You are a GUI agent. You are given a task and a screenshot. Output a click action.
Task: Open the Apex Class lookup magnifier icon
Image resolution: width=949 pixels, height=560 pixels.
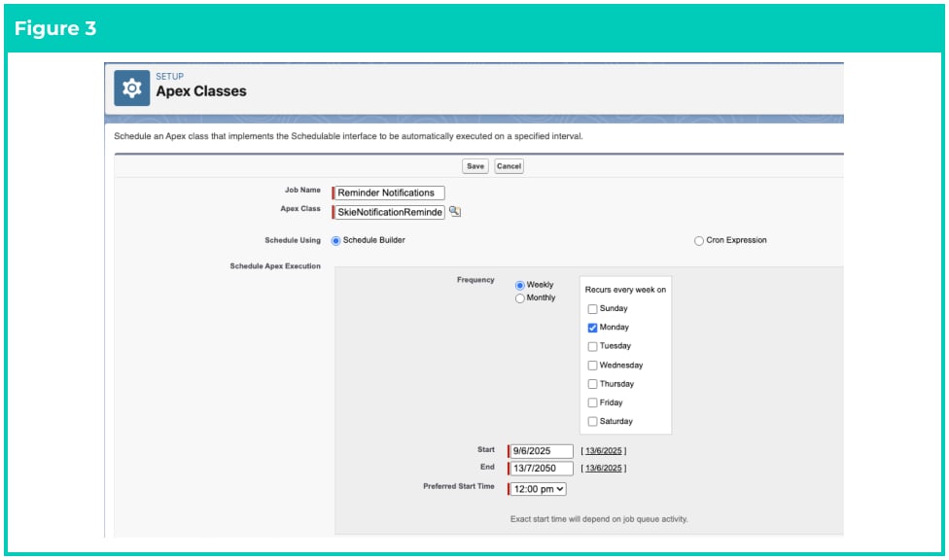pos(454,211)
